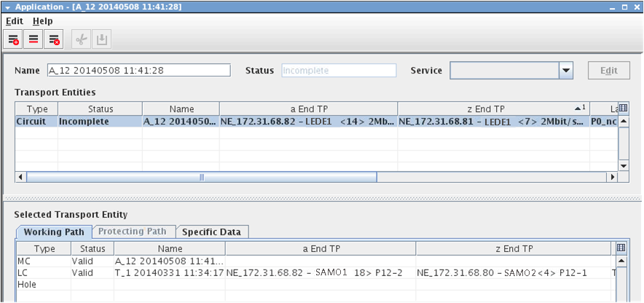644x303 pixels.
Task: Select the Working Path tab
Action: coord(52,232)
